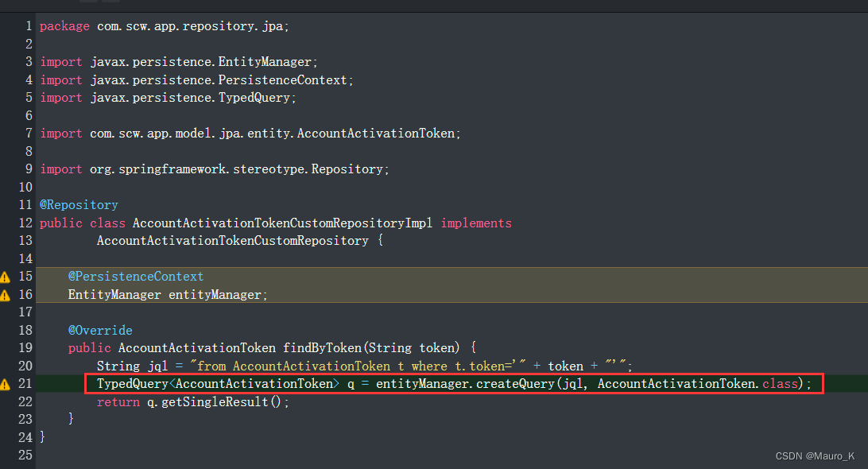This screenshot has height=469, width=868.
Task: Click line number 1 in the gutter
Action: pyautogui.click(x=29, y=25)
